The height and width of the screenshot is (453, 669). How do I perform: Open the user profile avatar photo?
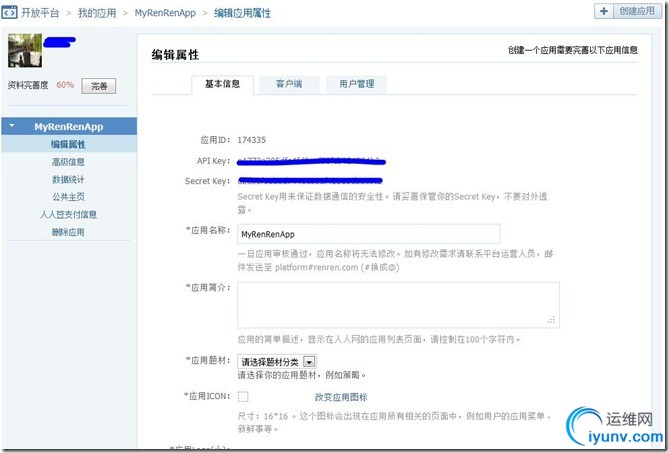point(25,50)
